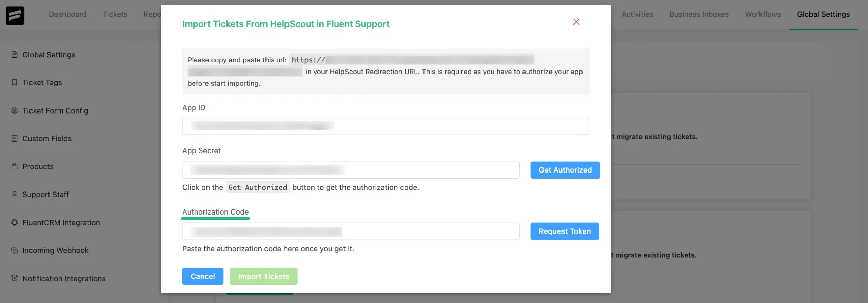This screenshot has width=868, height=303.
Task: Click the Custom Fields list icon
Action: 14,138
